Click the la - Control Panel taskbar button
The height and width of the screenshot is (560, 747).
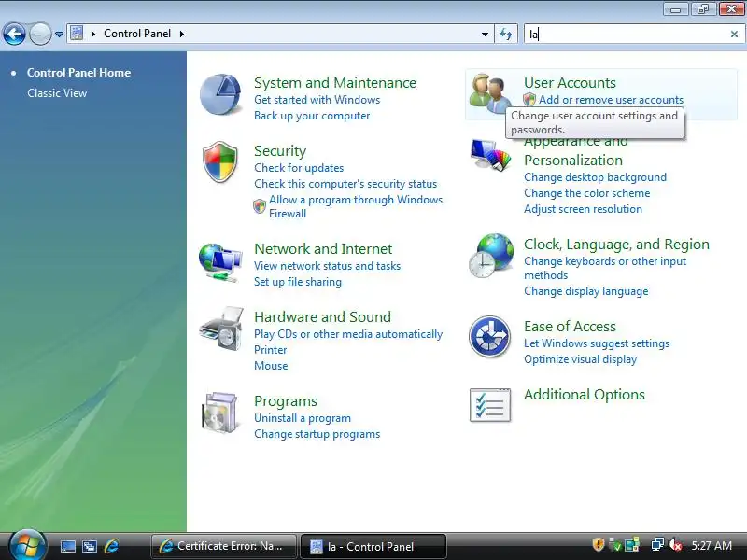pos(373,546)
